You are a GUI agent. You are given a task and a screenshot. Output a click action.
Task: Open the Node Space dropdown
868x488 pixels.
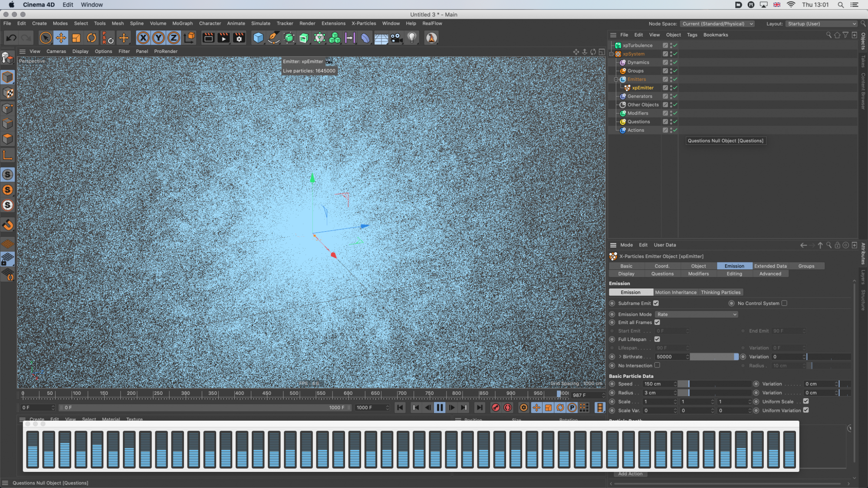(x=717, y=24)
